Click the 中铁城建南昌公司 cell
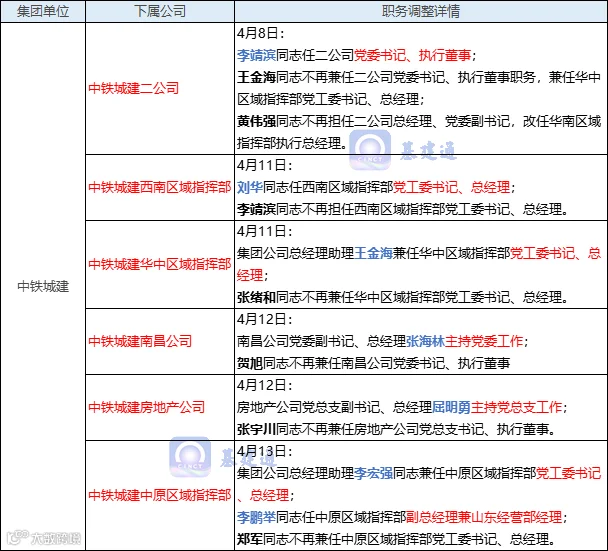 pyautogui.click(x=160, y=341)
